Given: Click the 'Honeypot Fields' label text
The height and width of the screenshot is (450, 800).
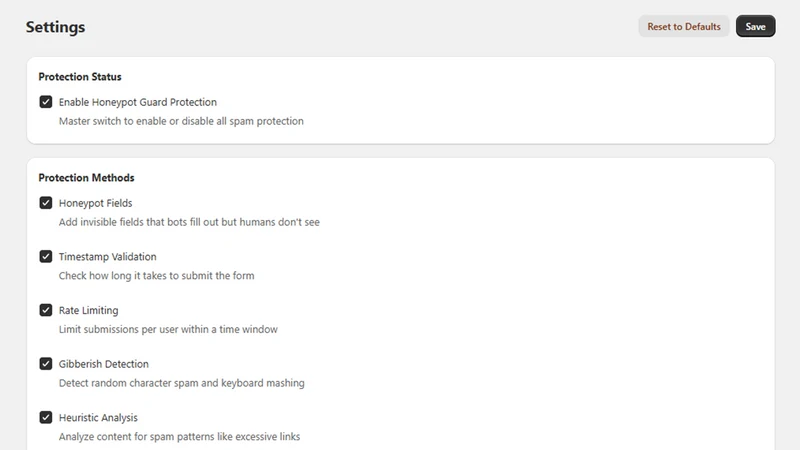Looking at the screenshot, I should pos(95,203).
